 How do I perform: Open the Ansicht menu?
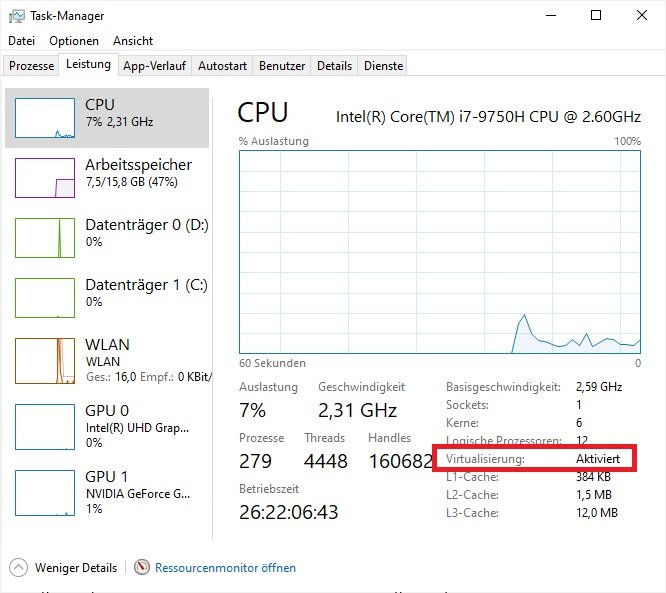133,41
